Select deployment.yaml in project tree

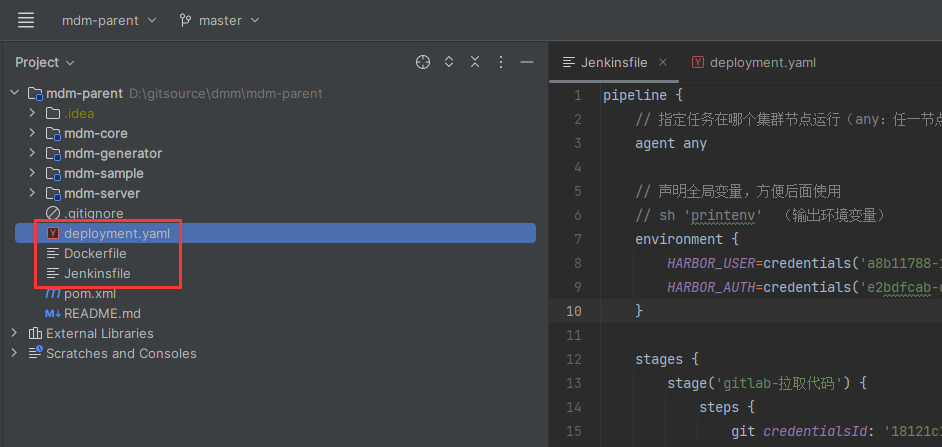pyautogui.click(x=275, y=233)
